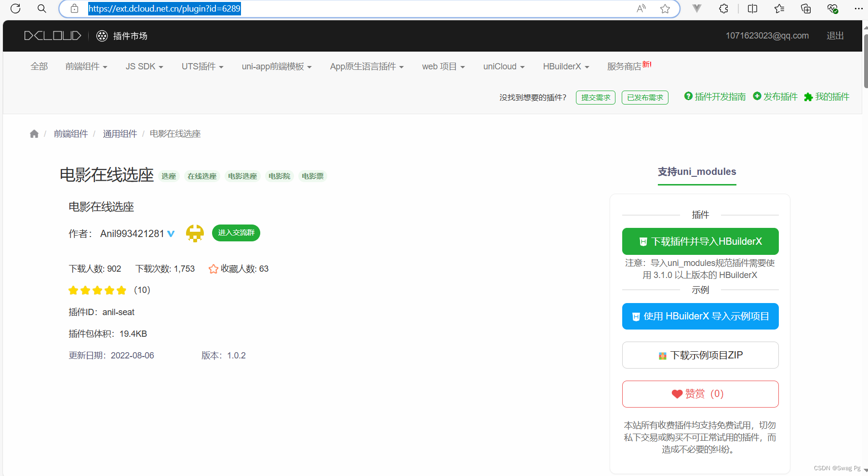Click the five-star rating row
Viewport: 868px width, 476px height.
tap(97, 290)
